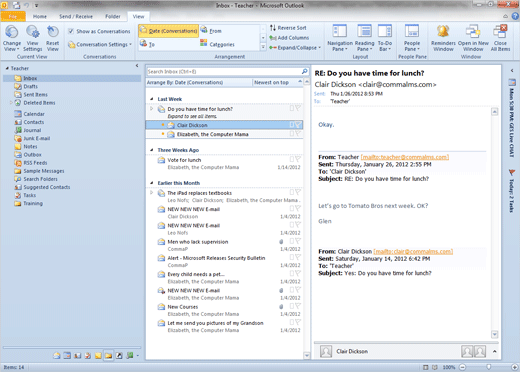Viewport: 520px width, 372px height.
Task: Flag the Let me send you pictures message
Action: point(298,322)
